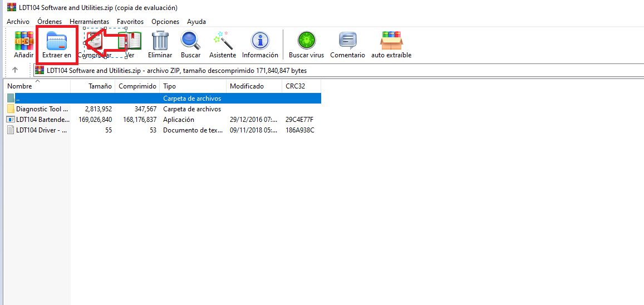
Task: Click the 'Aplicación' type cell
Action: 179,120
